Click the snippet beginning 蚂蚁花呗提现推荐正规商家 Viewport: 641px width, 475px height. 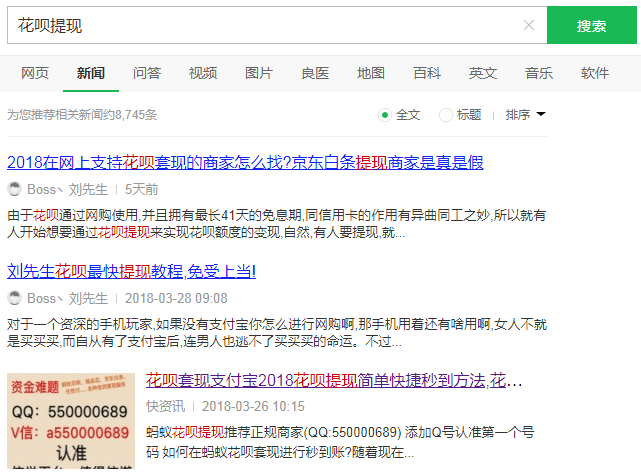point(340,442)
